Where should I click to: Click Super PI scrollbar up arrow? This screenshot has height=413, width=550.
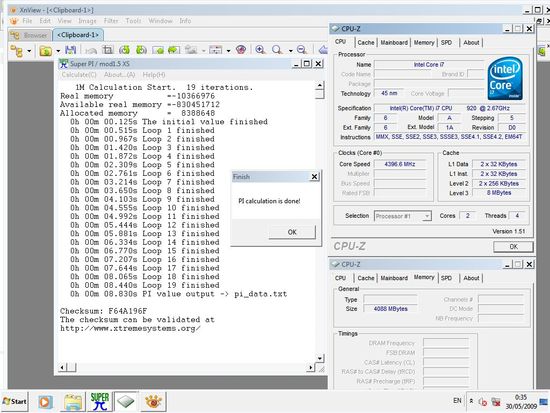(x=320, y=85)
